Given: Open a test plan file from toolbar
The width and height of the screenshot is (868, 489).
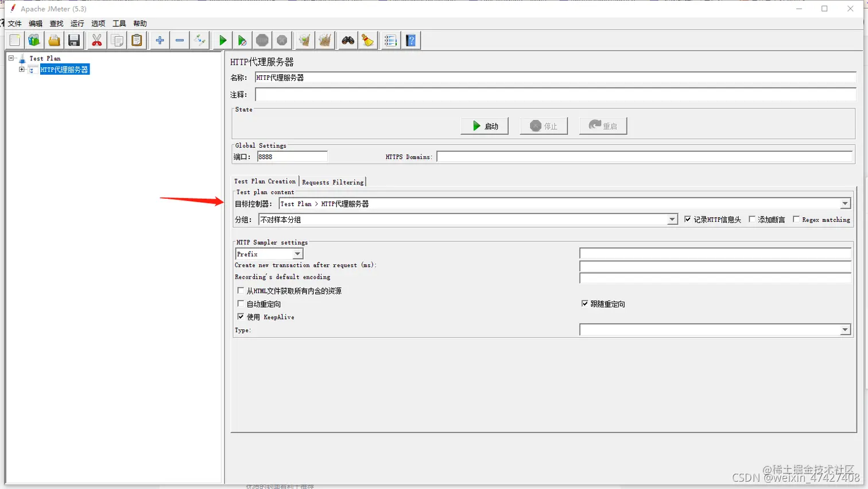Looking at the screenshot, I should (54, 40).
